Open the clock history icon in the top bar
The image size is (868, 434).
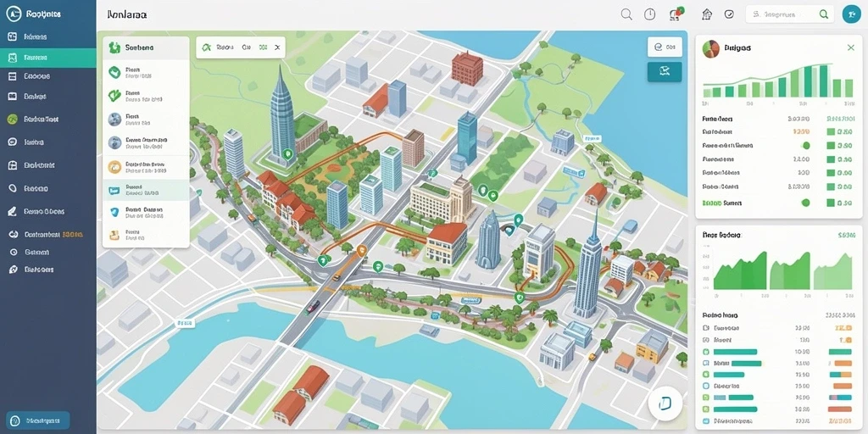(x=650, y=15)
